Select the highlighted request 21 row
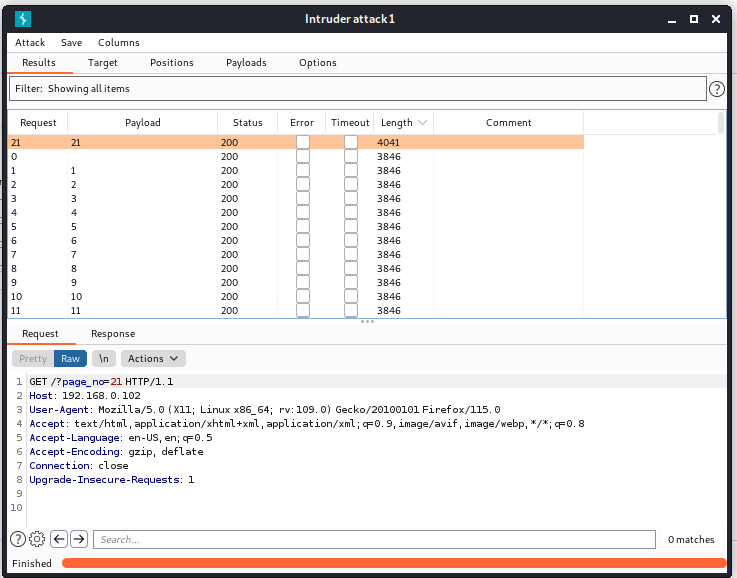 click(296, 142)
